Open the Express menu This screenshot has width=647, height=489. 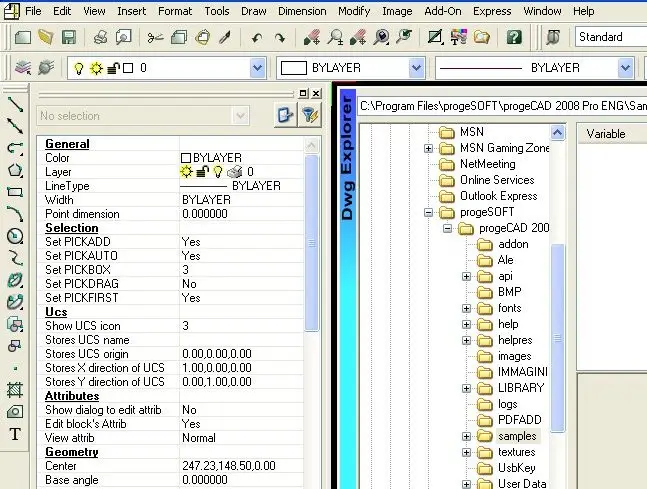click(492, 11)
